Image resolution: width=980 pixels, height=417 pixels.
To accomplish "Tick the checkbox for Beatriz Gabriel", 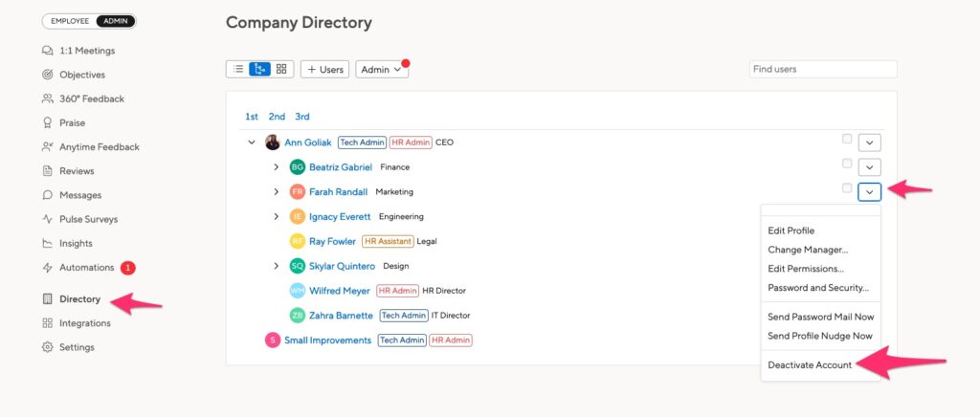I will click(847, 164).
